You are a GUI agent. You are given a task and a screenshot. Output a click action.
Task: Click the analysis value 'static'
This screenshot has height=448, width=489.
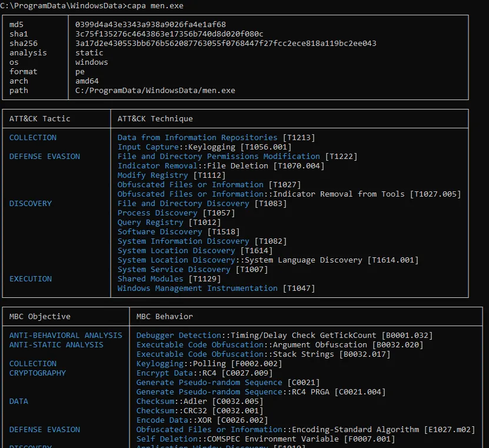pos(89,53)
